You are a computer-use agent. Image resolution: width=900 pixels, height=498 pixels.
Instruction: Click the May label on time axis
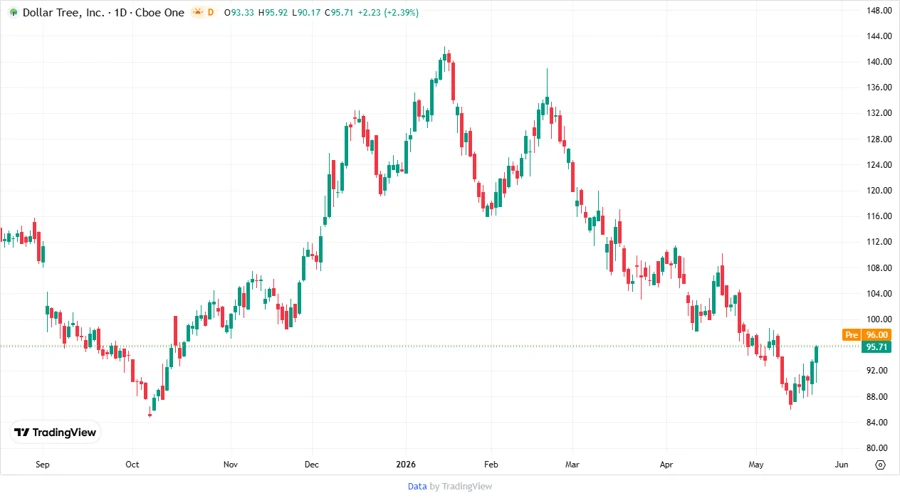click(x=756, y=464)
